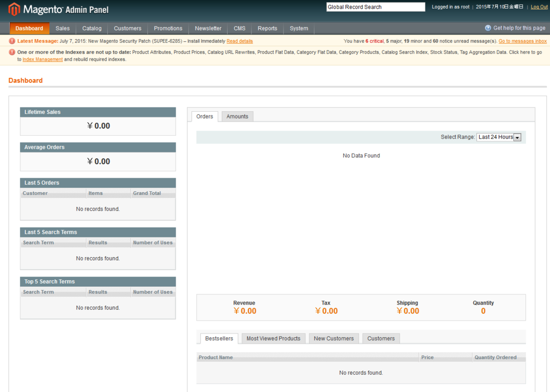Click the No Data Found message

coord(361,156)
